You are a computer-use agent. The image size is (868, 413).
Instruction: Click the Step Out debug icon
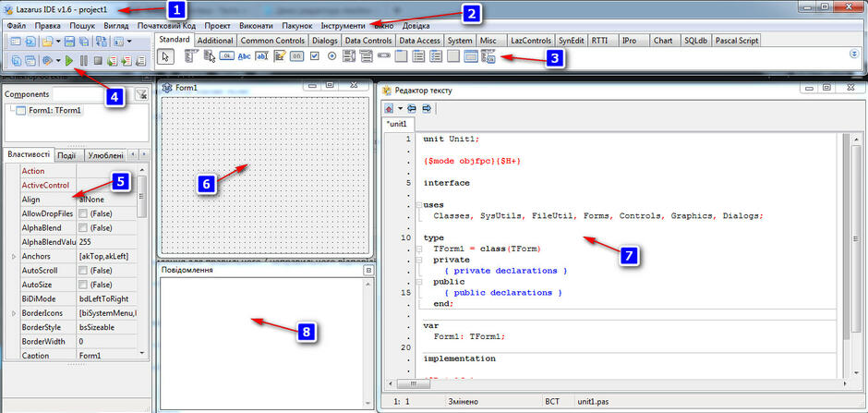click(x=140, y=60)
